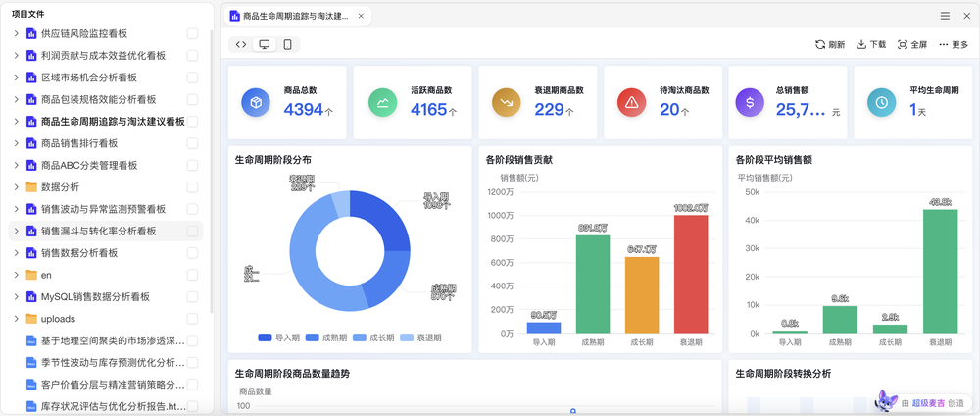Select checkbox beside uploads folder
The width and height of the screenshot is (980, 416).
pos(192,319)
